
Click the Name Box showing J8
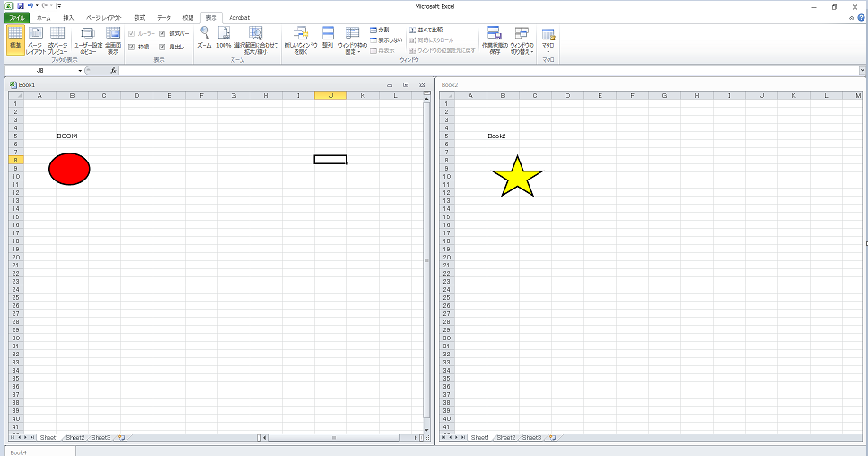[39, 71]
